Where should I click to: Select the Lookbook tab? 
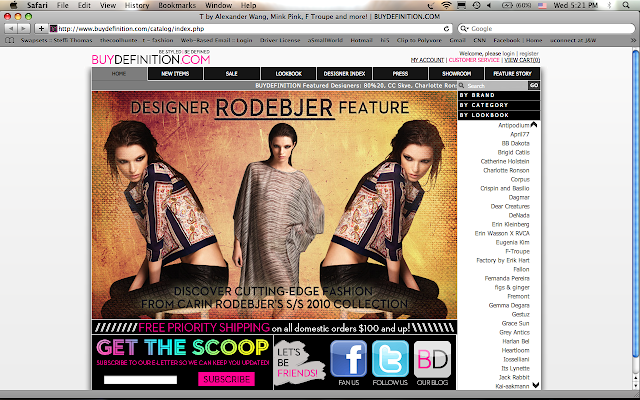(x=288, y=73)
